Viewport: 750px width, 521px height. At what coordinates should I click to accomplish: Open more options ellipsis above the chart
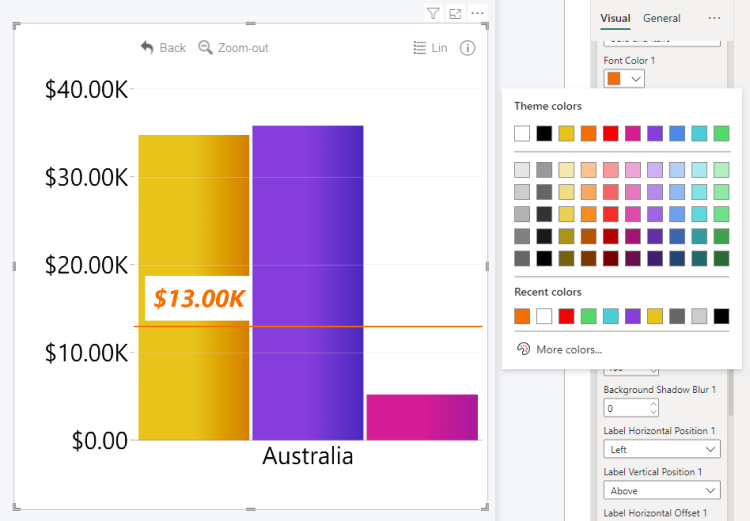pos(477,13)
